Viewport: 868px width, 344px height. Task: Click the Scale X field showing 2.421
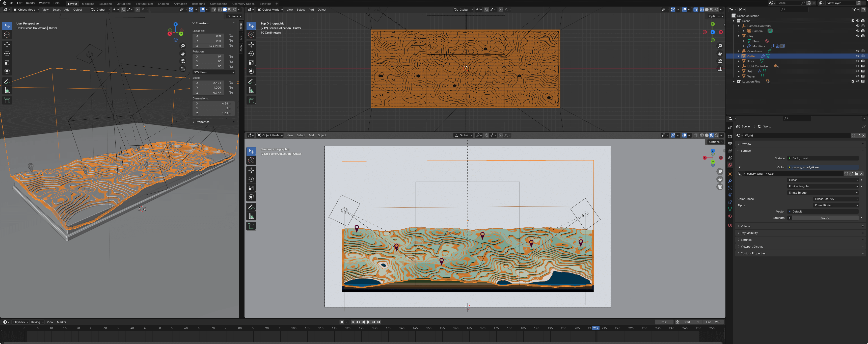tap(208, 83)
